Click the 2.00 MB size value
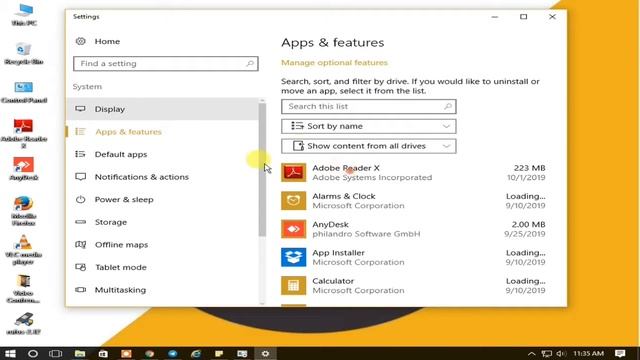640x360 pixels. [528, 224]
